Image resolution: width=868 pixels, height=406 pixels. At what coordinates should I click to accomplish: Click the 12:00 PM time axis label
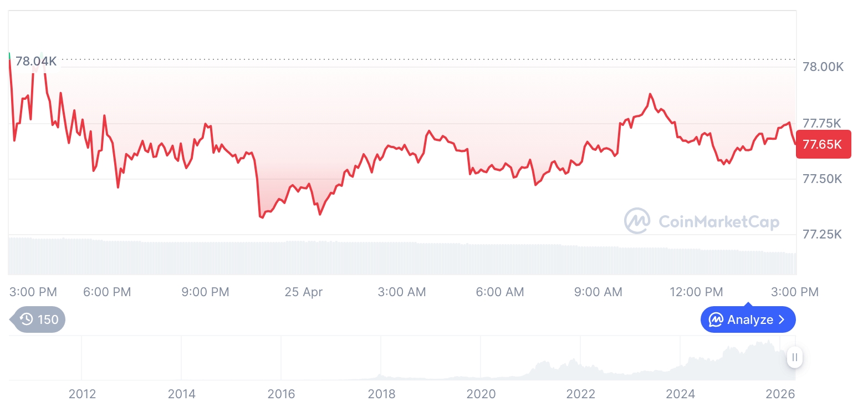pos(696,292)
